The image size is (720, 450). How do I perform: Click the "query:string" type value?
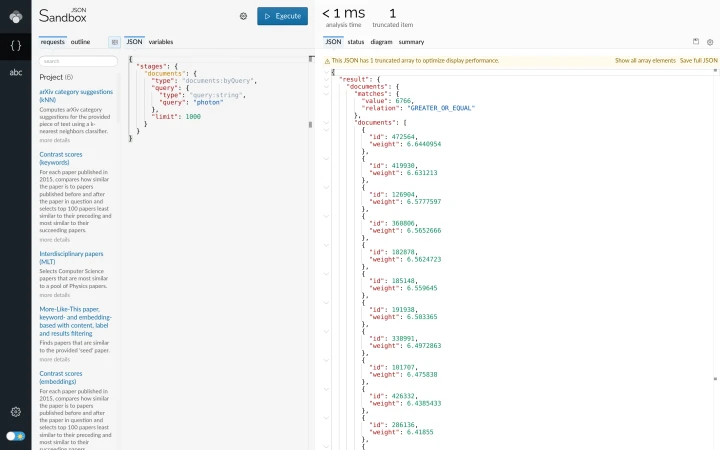(216, 95)
